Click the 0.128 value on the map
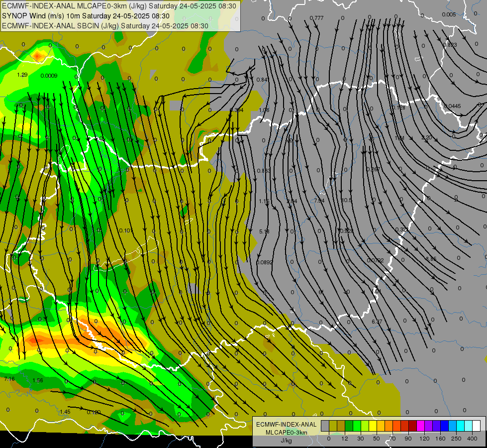 point(398,108)
